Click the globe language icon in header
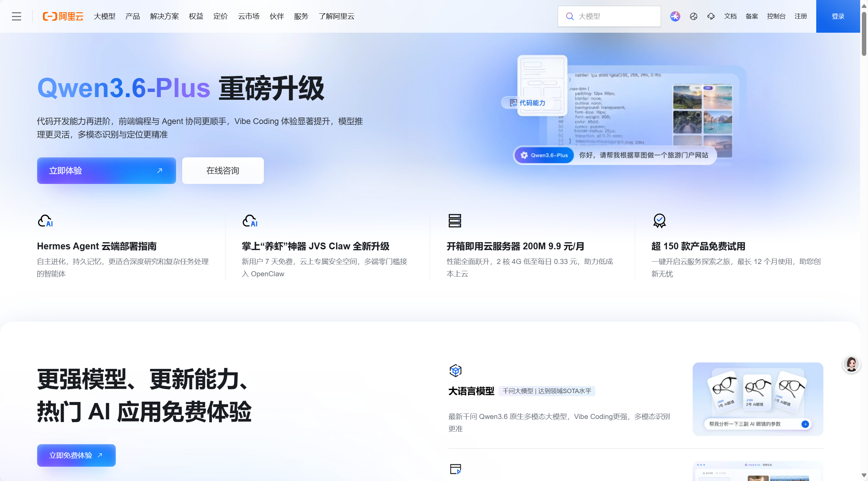The height and width of the screenshot is (481, 868). coord(694,16)
